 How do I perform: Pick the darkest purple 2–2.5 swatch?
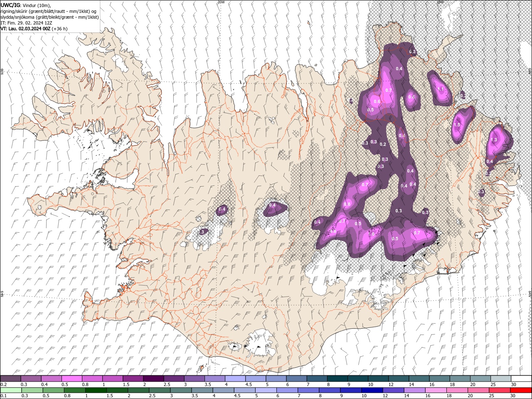pyautogui.click(x=153, y=379)
